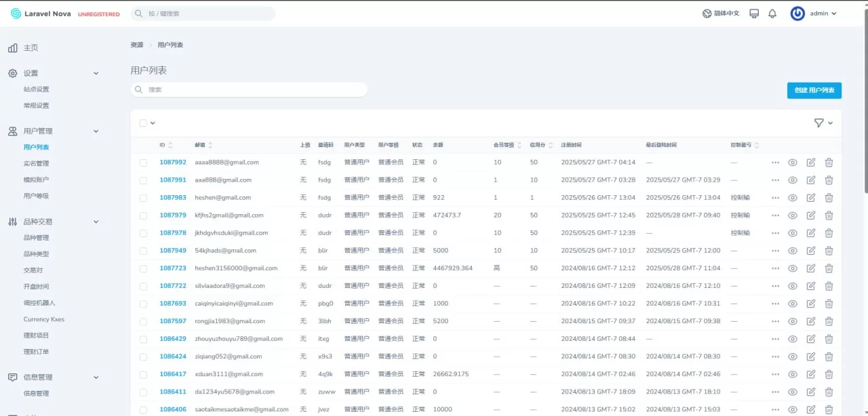Open actions menu (三点) for user 1087991
Viewport: 868px width, 416px height.
pyautogui.click(x=775, y=180)
